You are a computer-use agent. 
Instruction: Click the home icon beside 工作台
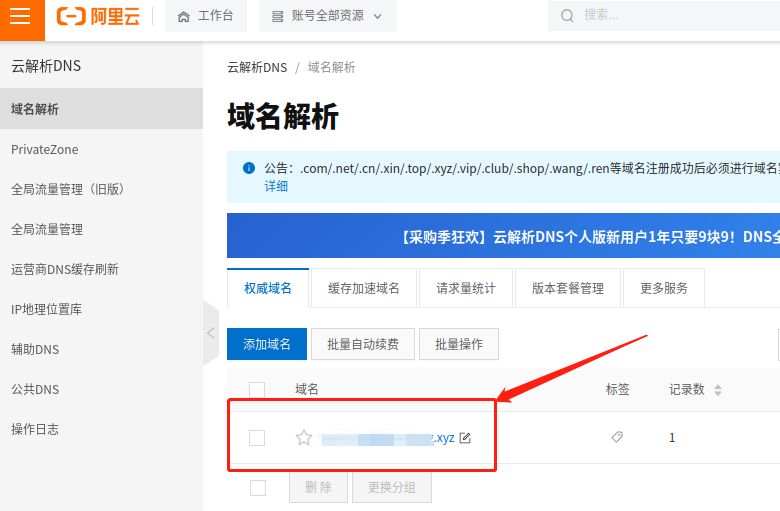pos(184,16)
